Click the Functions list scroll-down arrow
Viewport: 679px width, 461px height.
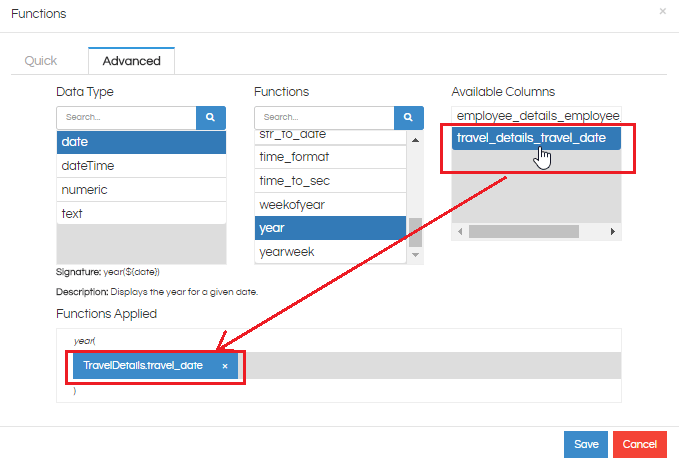(415, 255)
